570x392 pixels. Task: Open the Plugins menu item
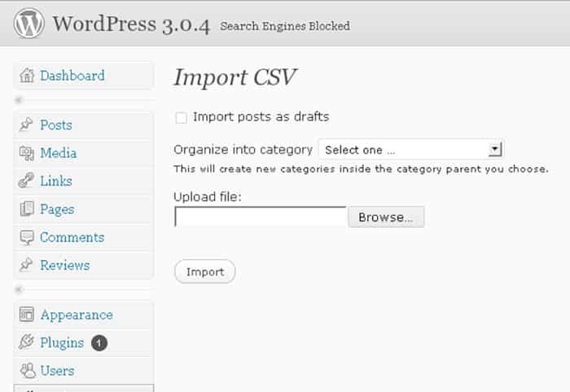tap(84, 342)
